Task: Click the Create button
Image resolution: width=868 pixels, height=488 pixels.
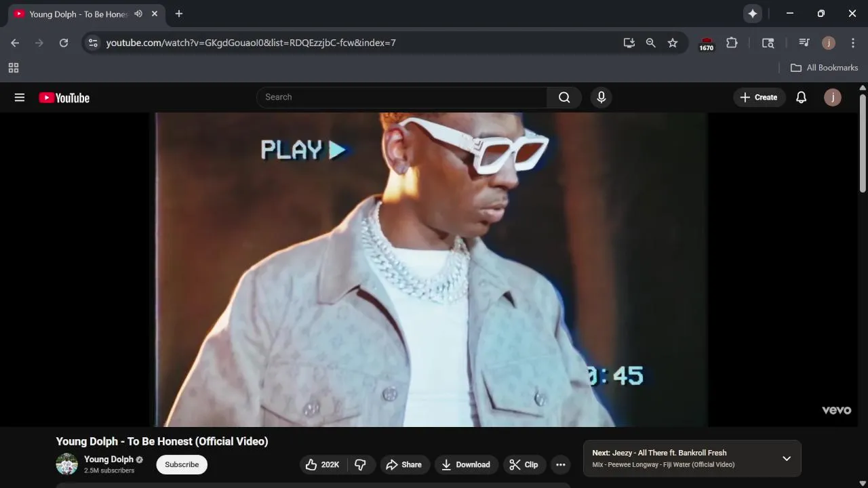Action: [x=759, y=97]
